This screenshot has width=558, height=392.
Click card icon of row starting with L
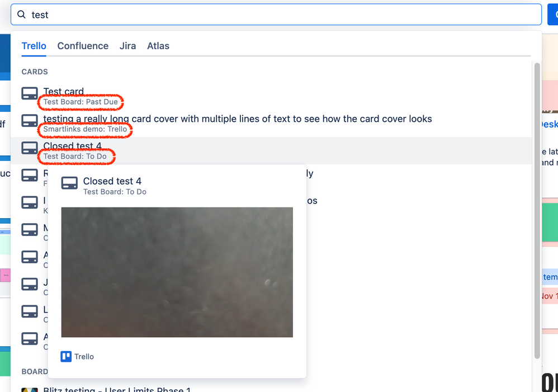pos(30,311)
